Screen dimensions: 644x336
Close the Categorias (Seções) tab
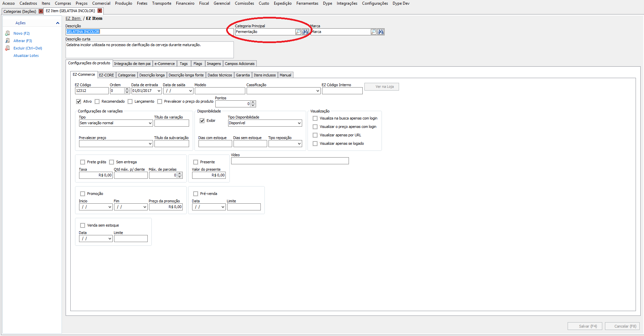41,11
